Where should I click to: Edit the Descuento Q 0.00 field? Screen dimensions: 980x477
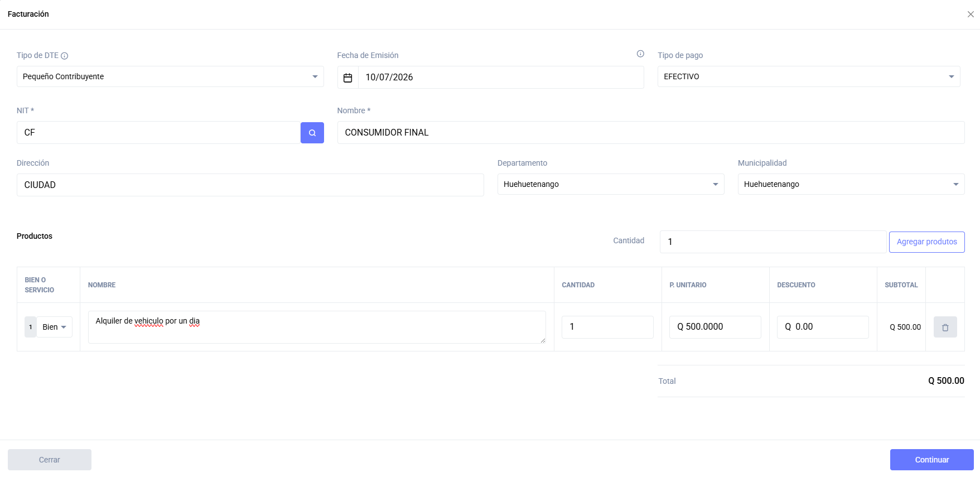click(823, 327)
